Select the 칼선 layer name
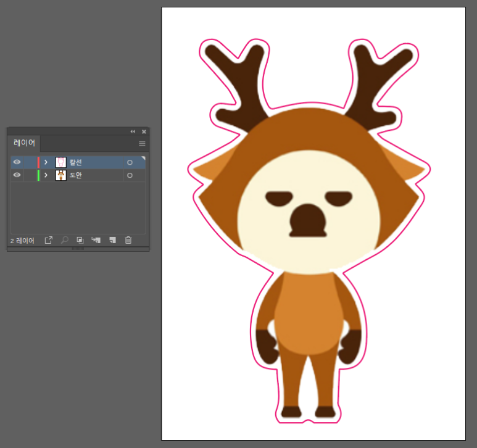Image resolution: width=477 pixels, height=448 pixels. tap(76, 162)
